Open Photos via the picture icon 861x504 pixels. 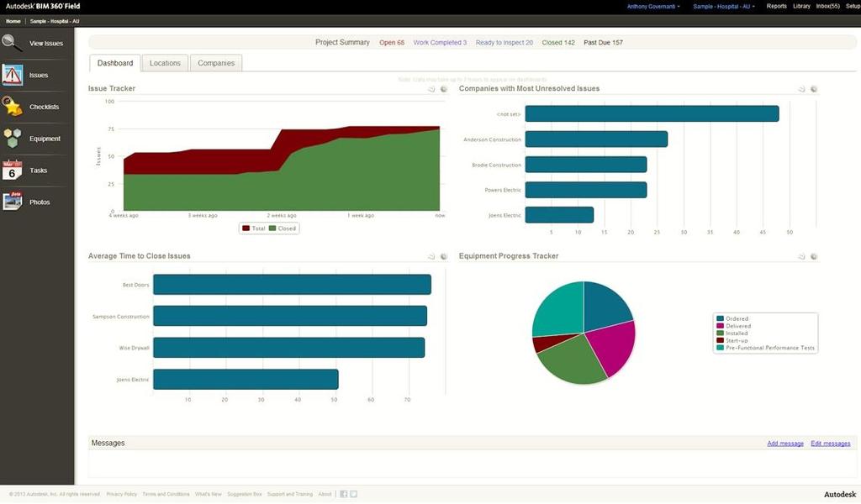[12, 202]
